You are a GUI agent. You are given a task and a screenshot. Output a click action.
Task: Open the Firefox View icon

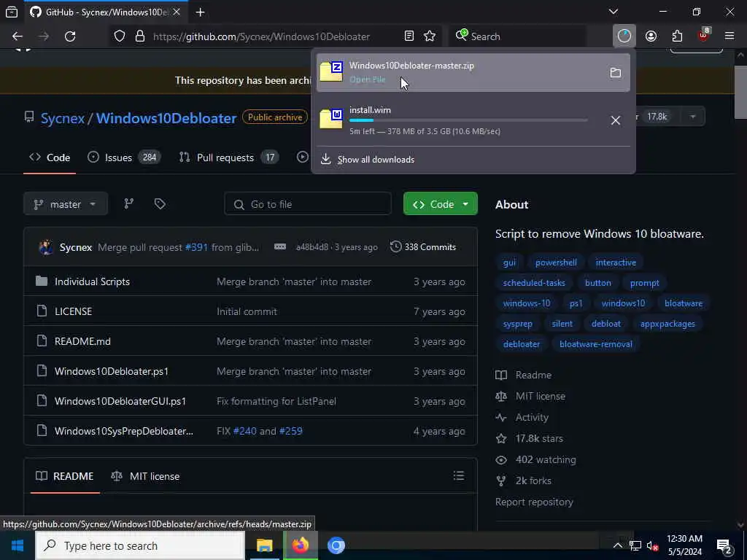12,12
